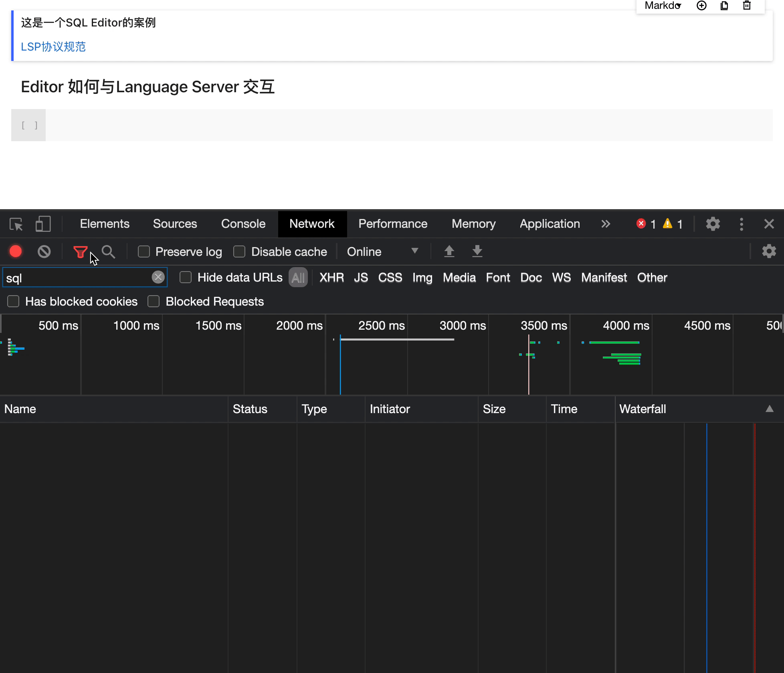Import HAR file with upload arrow
Screen dimensions: 784x673
pos(449,251)
